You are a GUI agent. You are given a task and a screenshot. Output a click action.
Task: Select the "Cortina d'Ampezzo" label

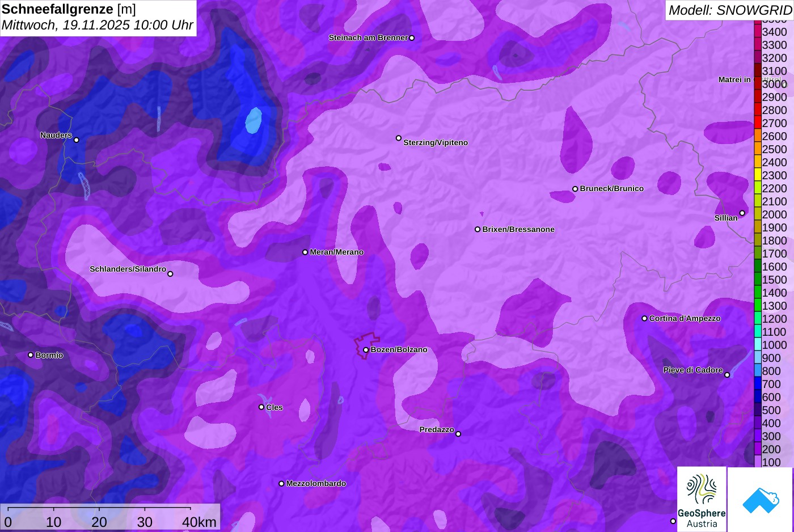click(x=685, y=319)
